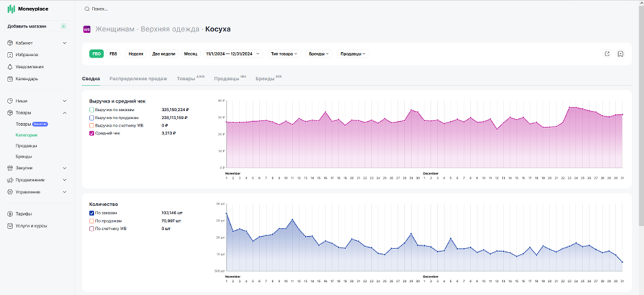Click the Уведомления bell icon
644x295 pixels.
tap(10, 67)
